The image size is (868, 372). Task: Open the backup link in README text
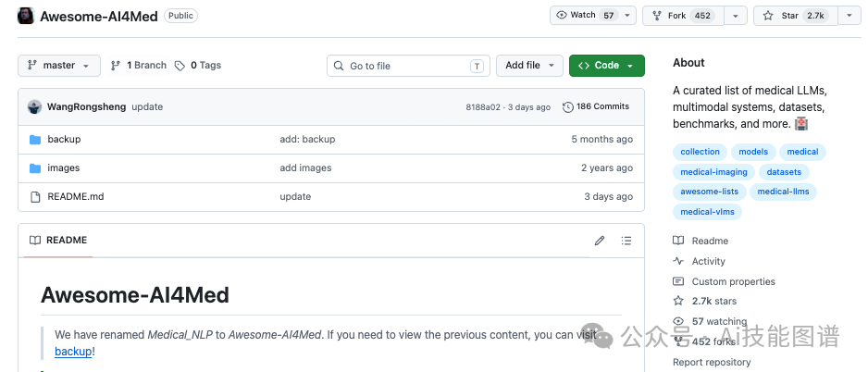73,351
